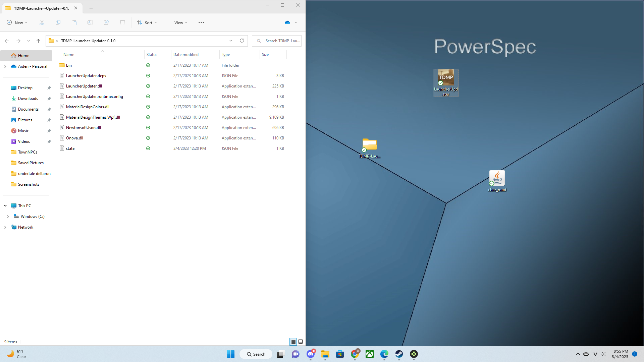The height and width of the screenshot is (362, 644).
Task: Sort files by Date modified column header
Action: (x=186, y=54)
